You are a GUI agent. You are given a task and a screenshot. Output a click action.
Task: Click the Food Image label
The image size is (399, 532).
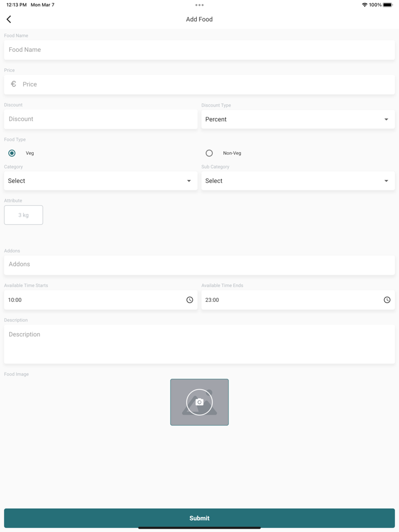[17, 374]
